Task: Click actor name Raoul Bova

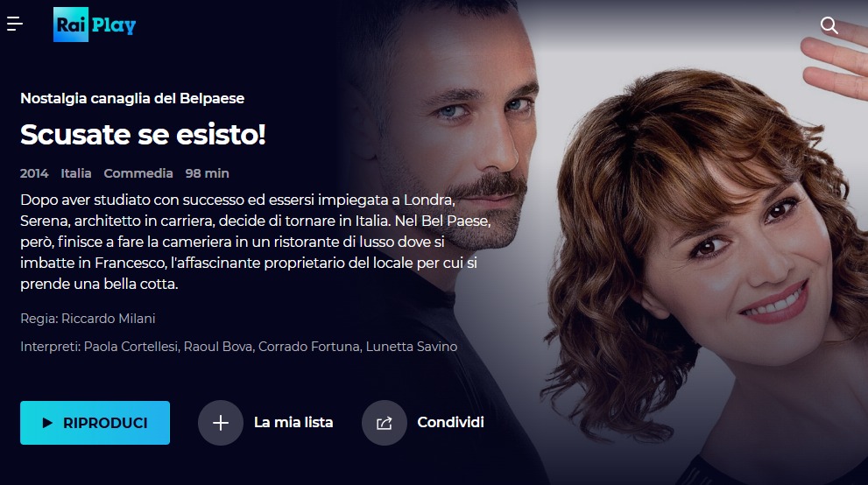Action: tap(218, 347)
